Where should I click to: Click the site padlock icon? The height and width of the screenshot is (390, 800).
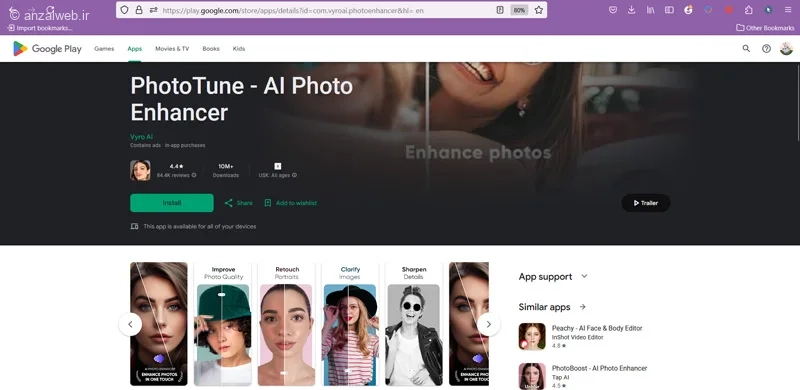[138, 10]
